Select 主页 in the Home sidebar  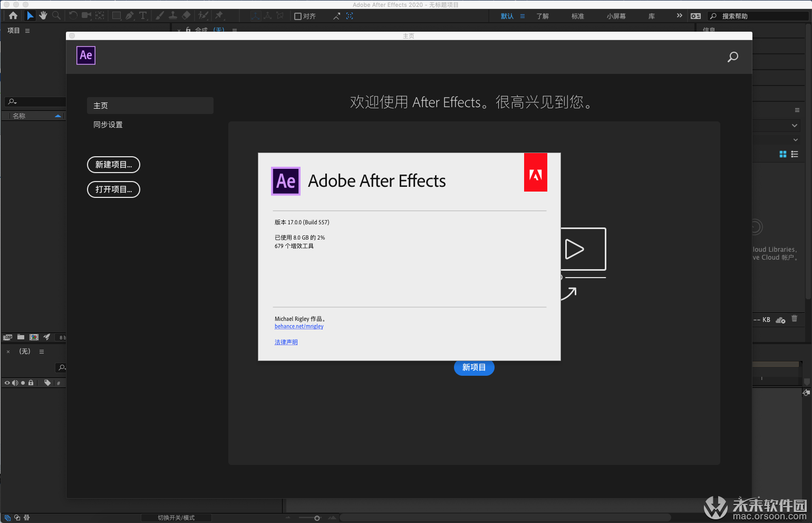coord(150,106)
